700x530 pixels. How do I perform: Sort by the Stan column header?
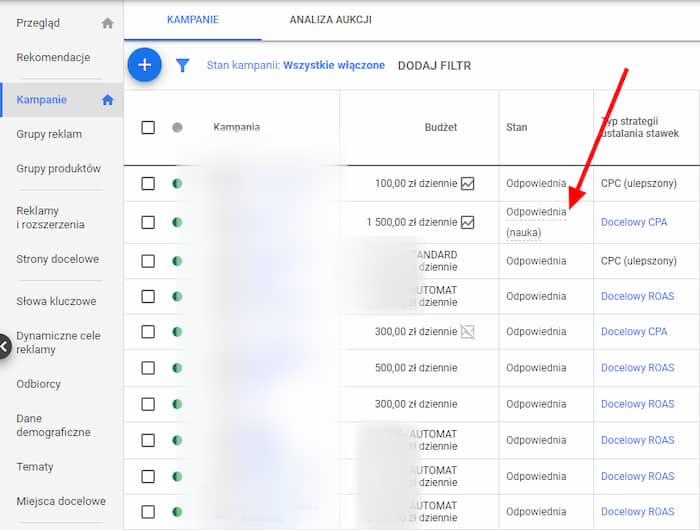point(517,128)
